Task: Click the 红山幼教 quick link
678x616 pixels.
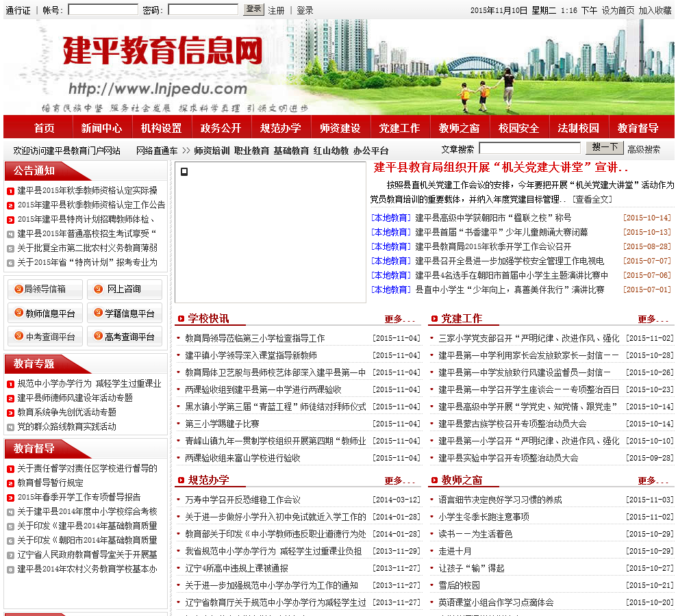Action: pyautogui.click(x=331, y=151)
